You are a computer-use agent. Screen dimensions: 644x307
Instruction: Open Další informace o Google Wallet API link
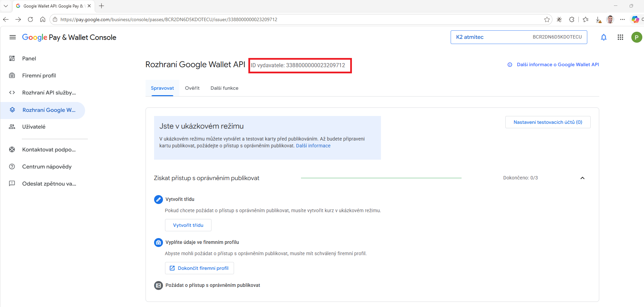(x=553, y=64)
